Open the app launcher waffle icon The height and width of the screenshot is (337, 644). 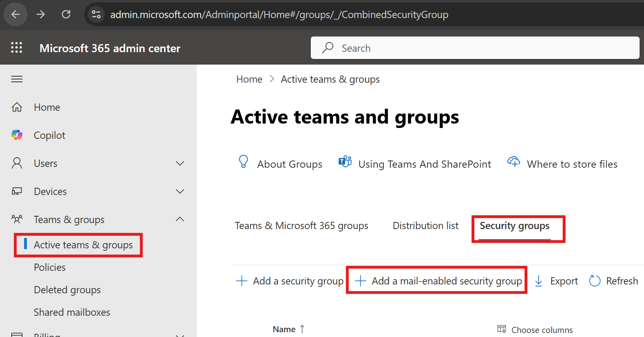tap(16, 48)
